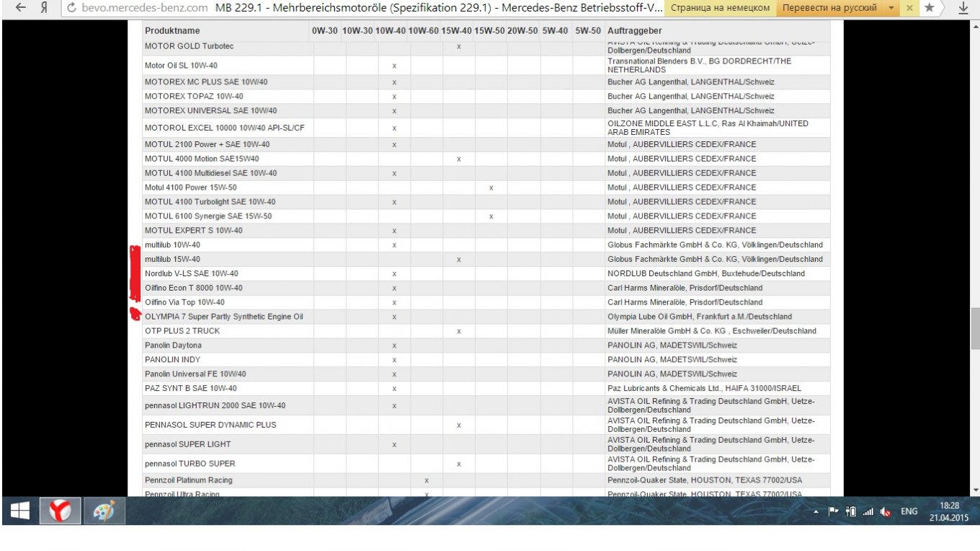Reload the page with the refresh icon
Screen dimensions: 980x551
click(x=71, y=8)
